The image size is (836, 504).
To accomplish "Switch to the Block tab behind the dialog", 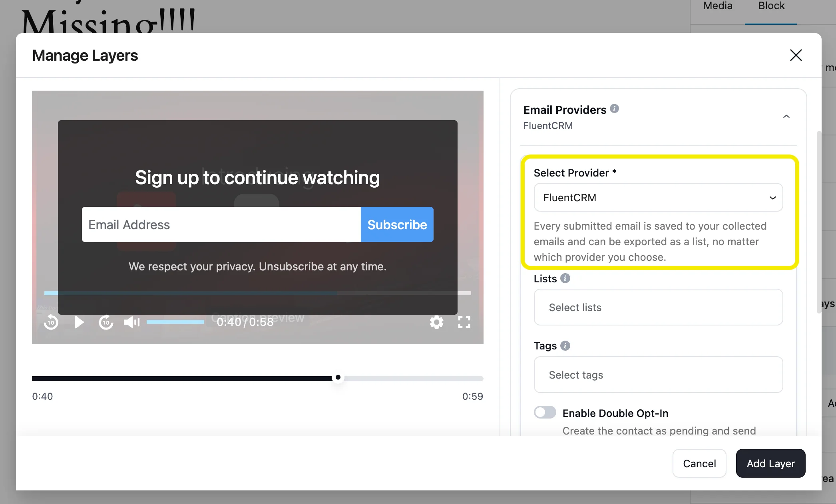I will pos(771,6).
